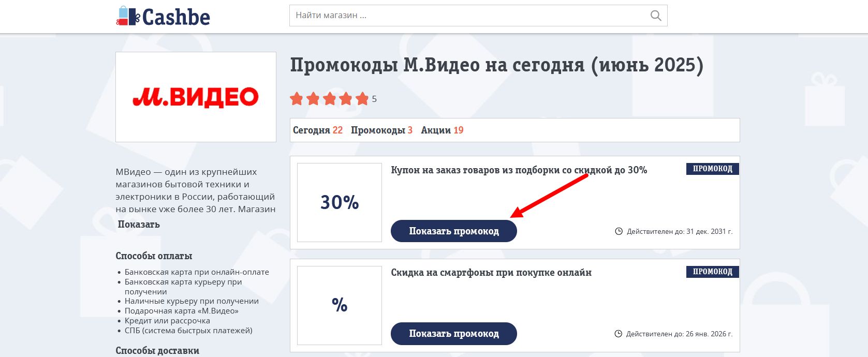
Task: Click the ПРОМОКОД badge on 30% coupon
Action: pos(713,169)
